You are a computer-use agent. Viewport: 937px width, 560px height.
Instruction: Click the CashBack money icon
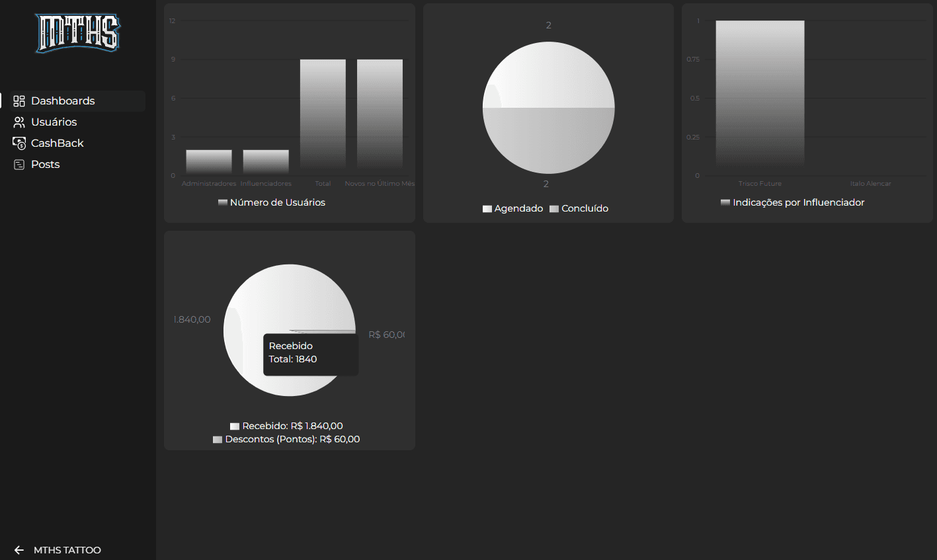[x=19, y=143]
